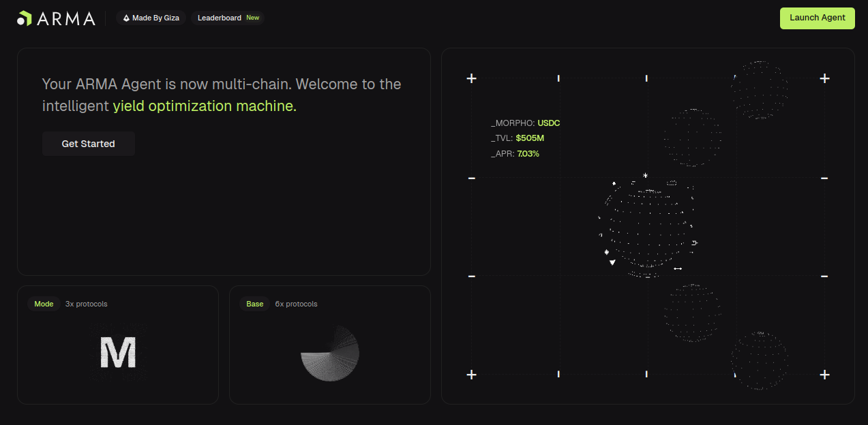This screenshot has width=868, height=425.
Task: Select the Mode chain tag
Action: click(x=44, y=304)
